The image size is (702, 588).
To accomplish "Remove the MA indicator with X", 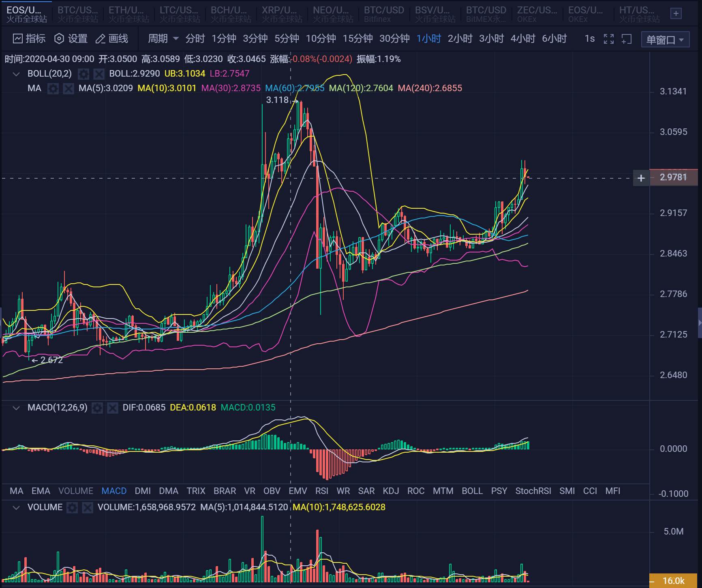I will [x=68, y=88].
